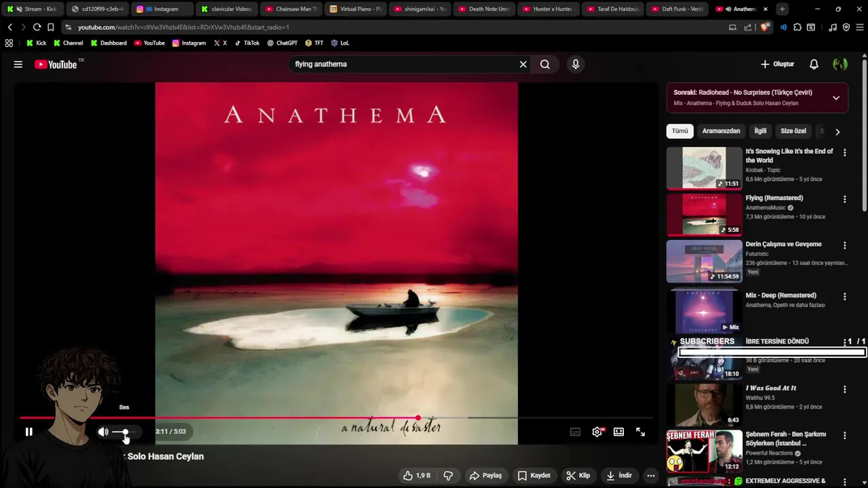
Task: Open the Derin Çalışma ve Gevşeme thumbnail
Action: pyautogui.click(x=704, y=262)
